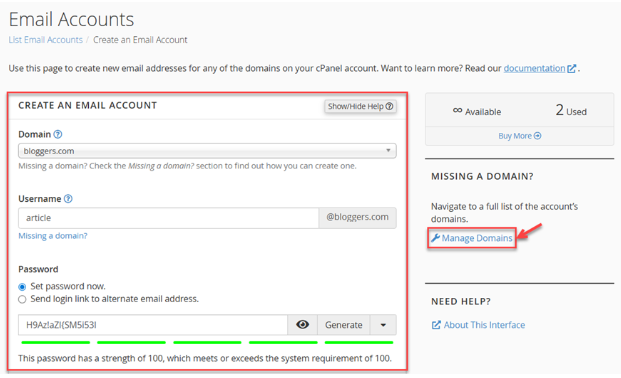Click the password input field
The image size is (621, 378).
click(x=153, y=325)
